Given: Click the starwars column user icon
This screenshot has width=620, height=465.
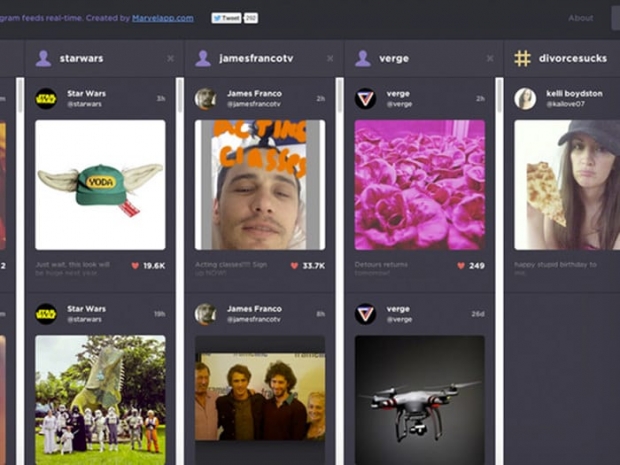Looking at the screenshot, I should pos(43,59).
